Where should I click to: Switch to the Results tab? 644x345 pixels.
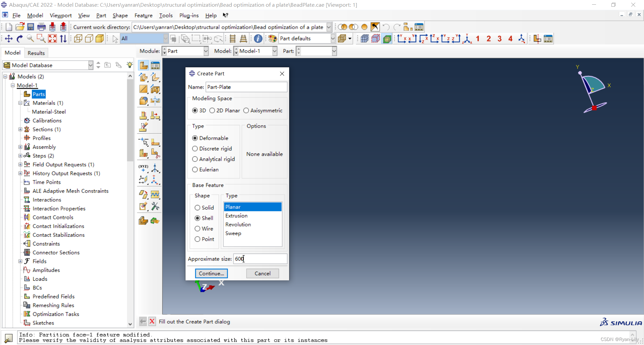(36, 53)
